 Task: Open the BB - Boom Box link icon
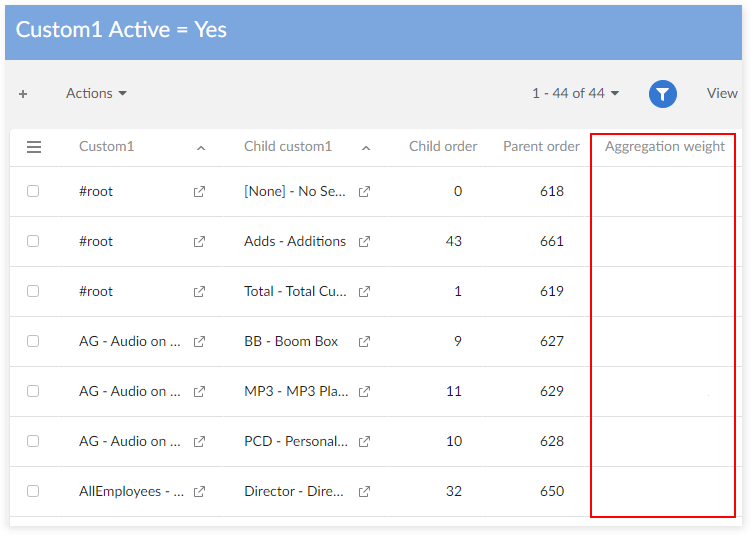tap(364, 342)
